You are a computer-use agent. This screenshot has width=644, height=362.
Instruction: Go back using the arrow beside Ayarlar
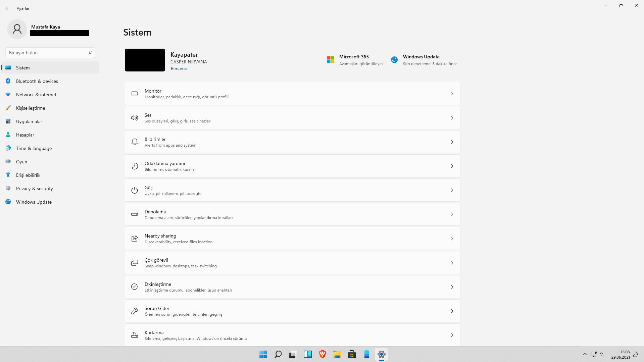point(8,8)
